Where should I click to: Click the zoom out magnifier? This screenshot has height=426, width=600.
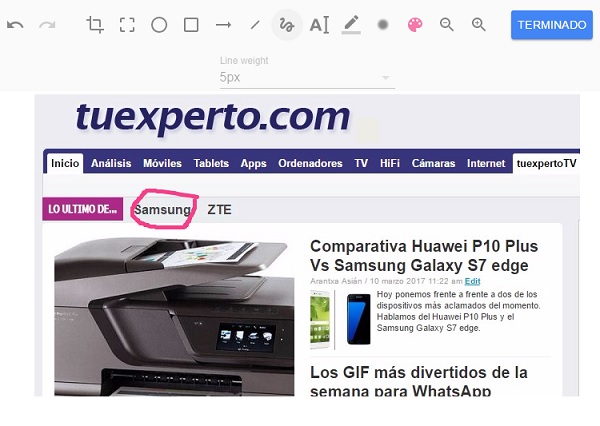click(447, 24)
